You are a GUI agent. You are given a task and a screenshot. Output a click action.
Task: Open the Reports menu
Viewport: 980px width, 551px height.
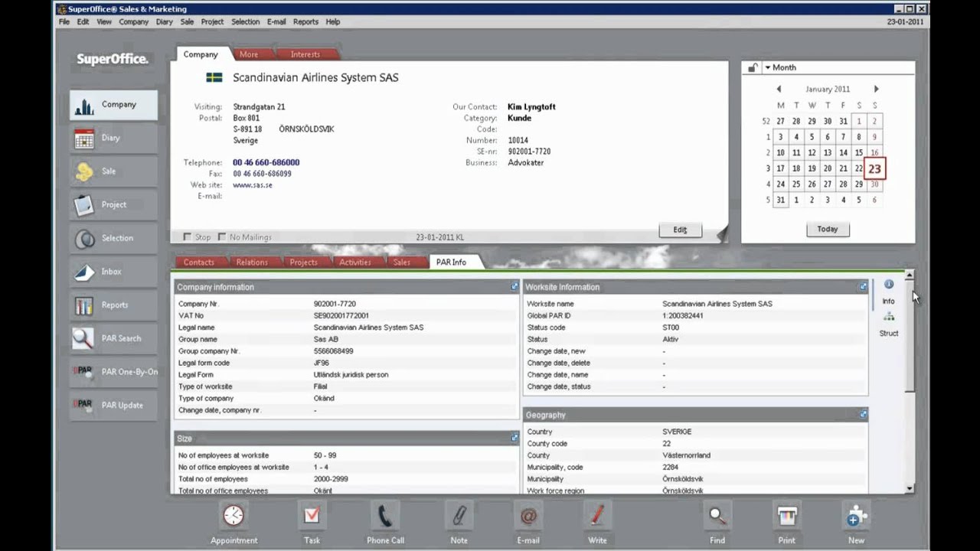tap(305, 21)
